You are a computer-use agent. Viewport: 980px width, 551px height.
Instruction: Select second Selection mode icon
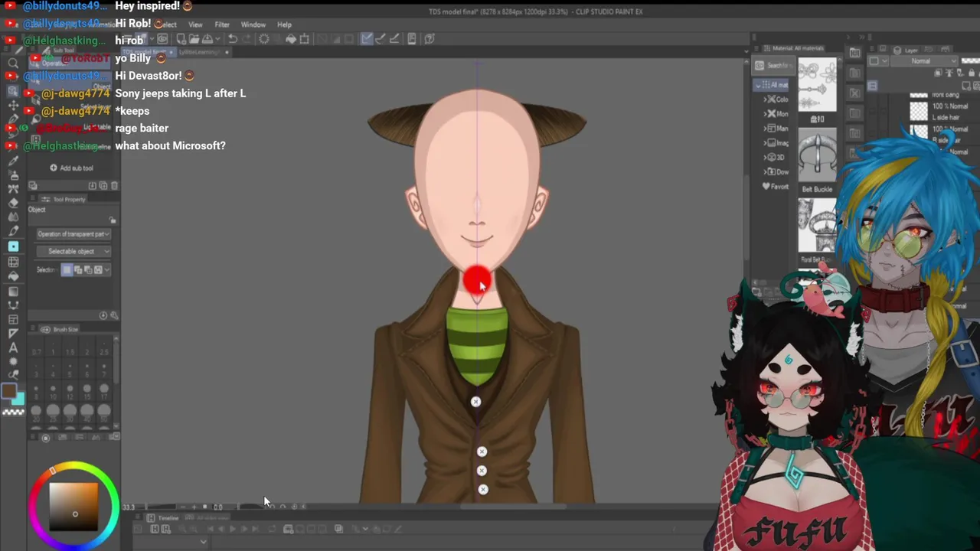77,269
